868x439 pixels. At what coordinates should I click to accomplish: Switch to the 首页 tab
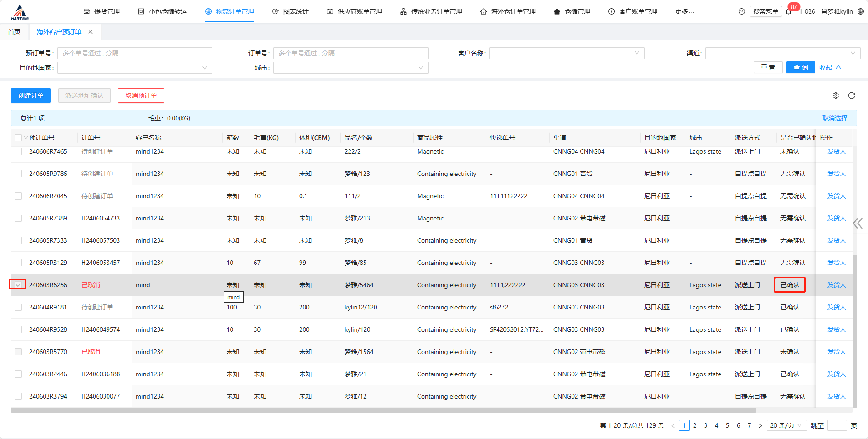[14, 32]
